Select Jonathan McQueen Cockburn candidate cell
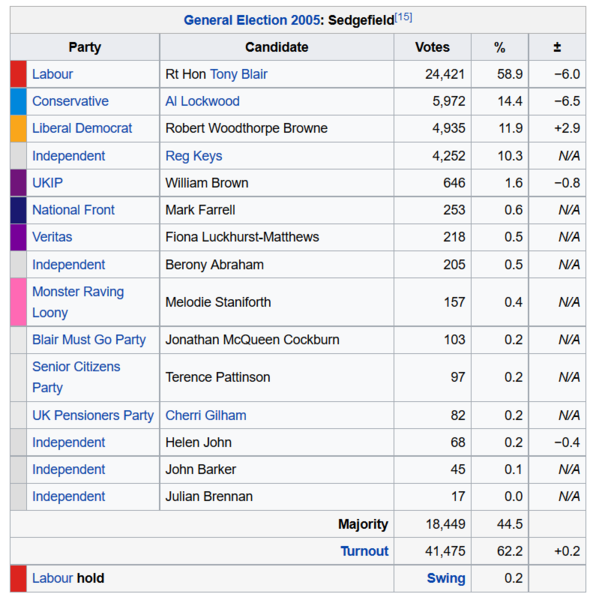This screenshot has width=596, height=600. pos(277,340)
